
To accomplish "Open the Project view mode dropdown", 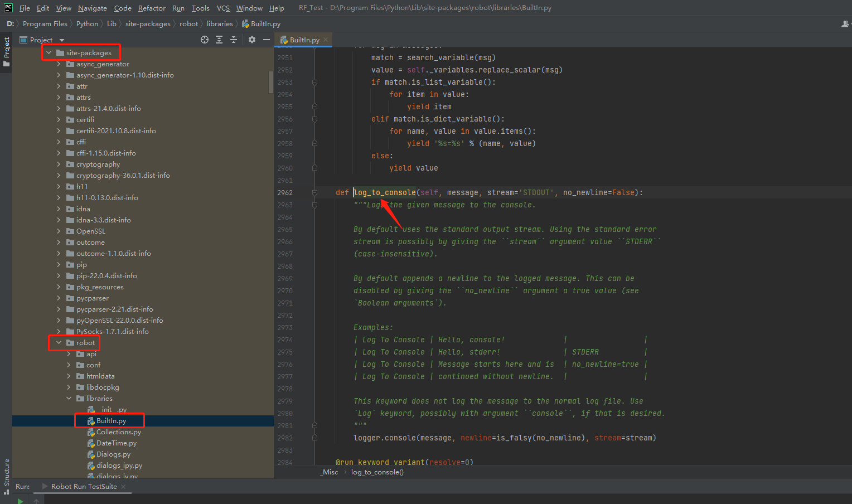I will click(61, 40).
